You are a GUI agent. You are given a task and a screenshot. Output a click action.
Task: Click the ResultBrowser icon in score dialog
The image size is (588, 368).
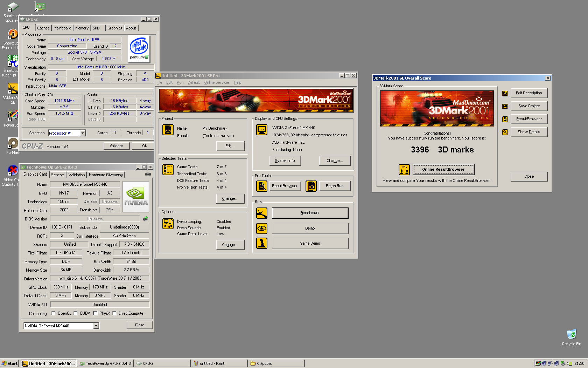pos(505,119)
